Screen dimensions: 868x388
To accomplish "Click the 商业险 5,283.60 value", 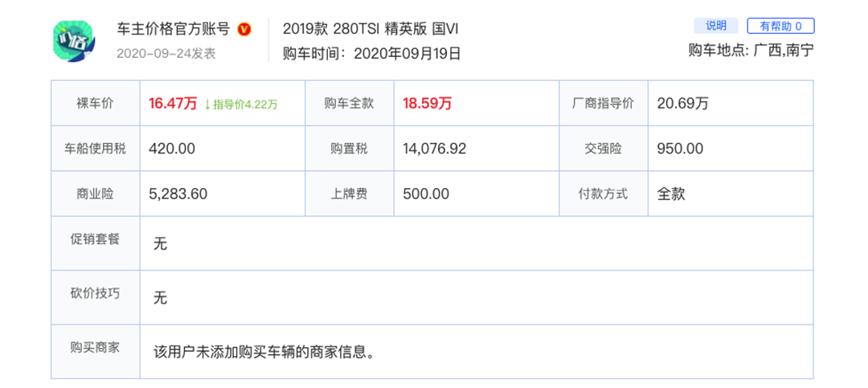I will 178,194.
